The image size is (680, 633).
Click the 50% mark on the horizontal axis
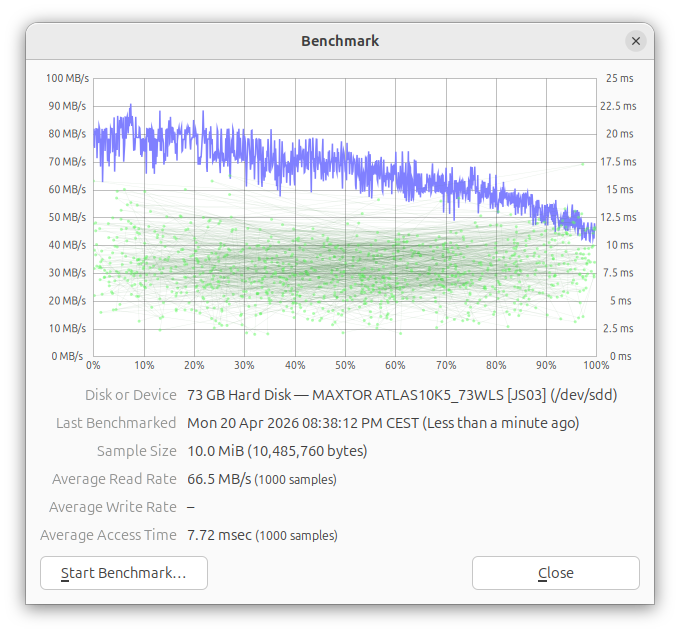tap(345, 366)
